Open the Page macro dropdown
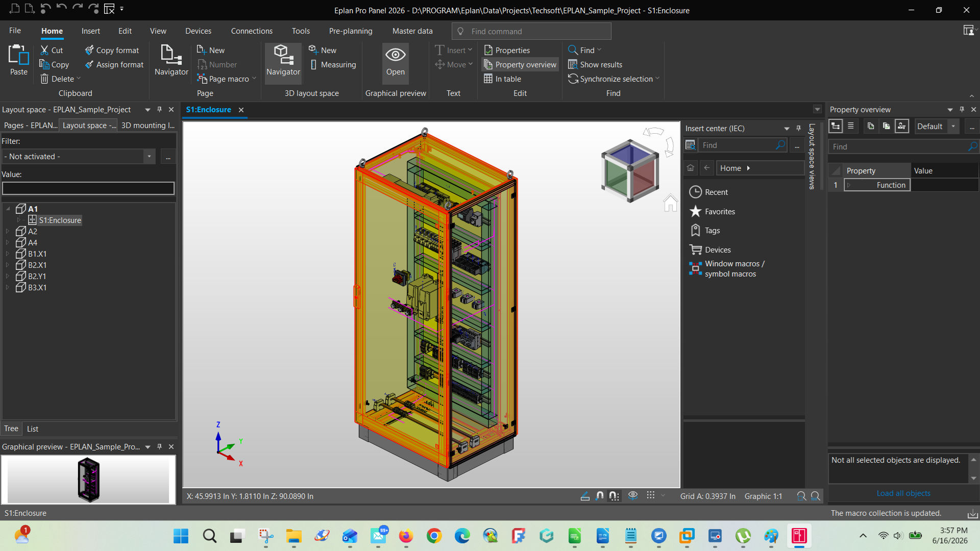 tap(254, 79)
